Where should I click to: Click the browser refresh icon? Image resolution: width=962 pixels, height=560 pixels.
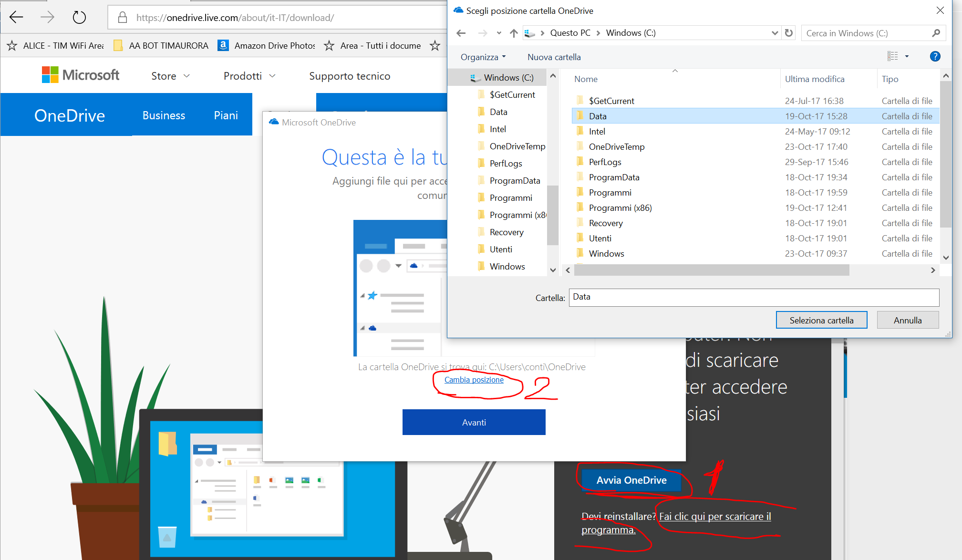(x=79, y=18)
